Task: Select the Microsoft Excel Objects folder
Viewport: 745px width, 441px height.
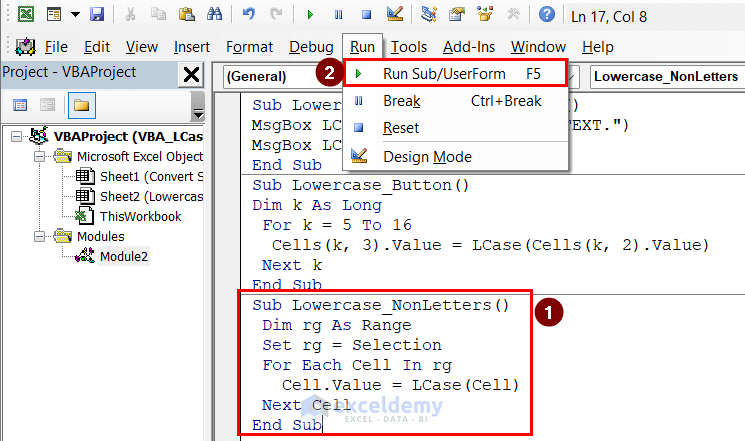Action: click(140, 157)
